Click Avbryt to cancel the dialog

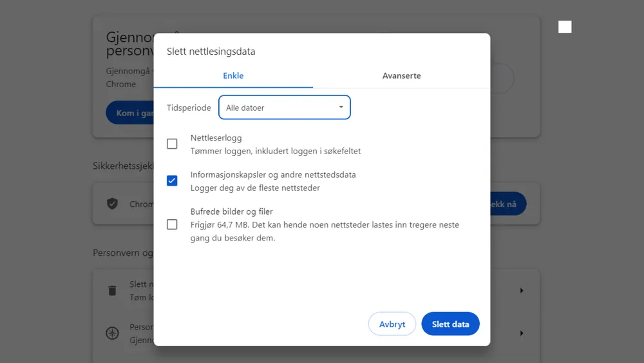tap(392, 324)
